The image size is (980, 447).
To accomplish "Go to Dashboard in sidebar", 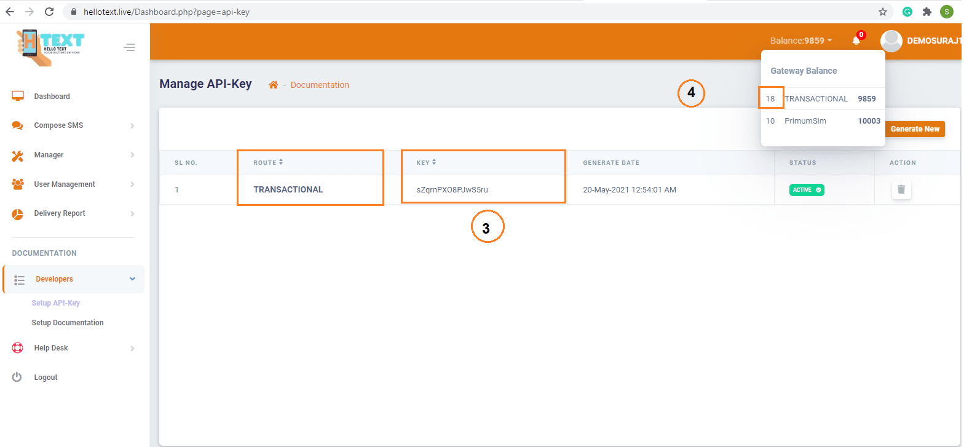I will pyautogui.click(x=52, y=97).
